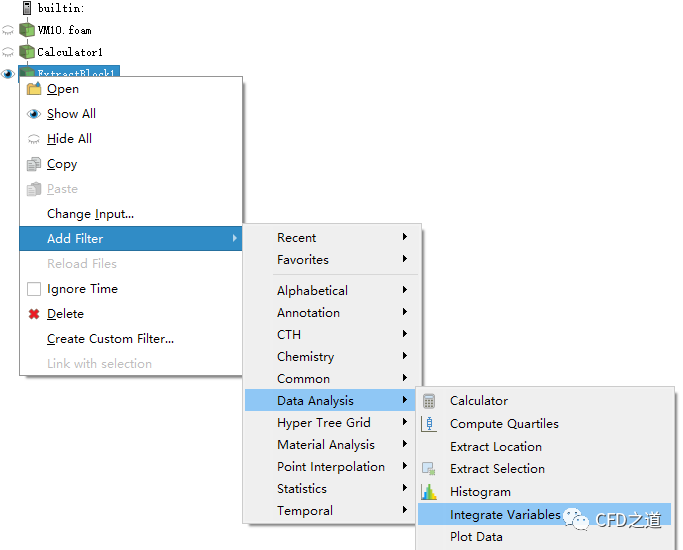Click the red Delete cross icon
683x550 pixels.
(34, 314)
